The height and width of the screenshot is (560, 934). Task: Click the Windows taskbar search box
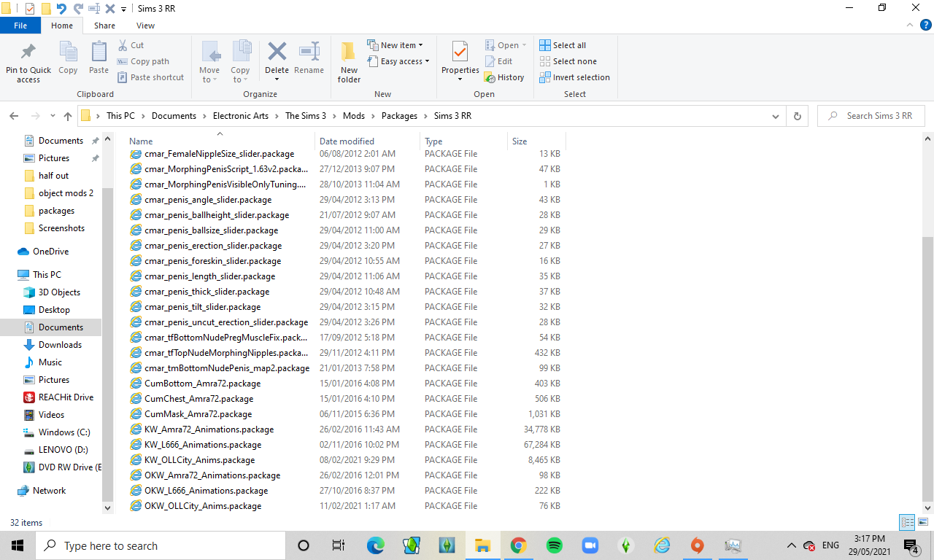click(x=160, y=545)
